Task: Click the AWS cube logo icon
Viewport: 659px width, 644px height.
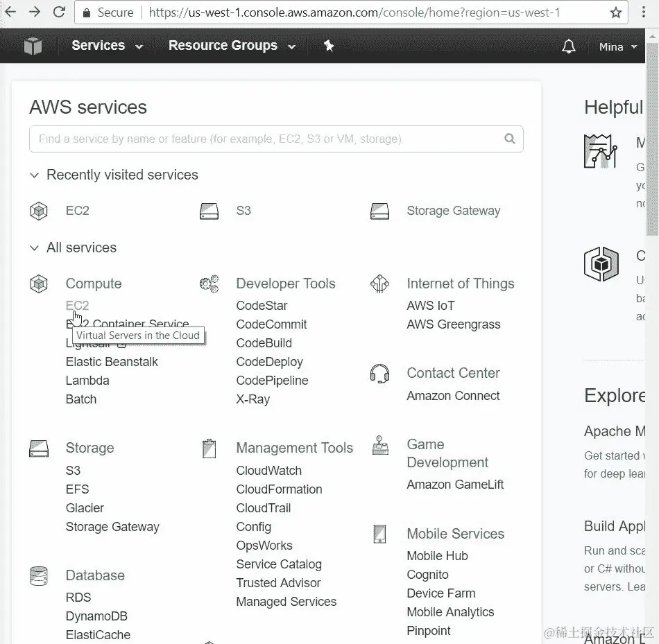Action: click(x=33, y=46)
